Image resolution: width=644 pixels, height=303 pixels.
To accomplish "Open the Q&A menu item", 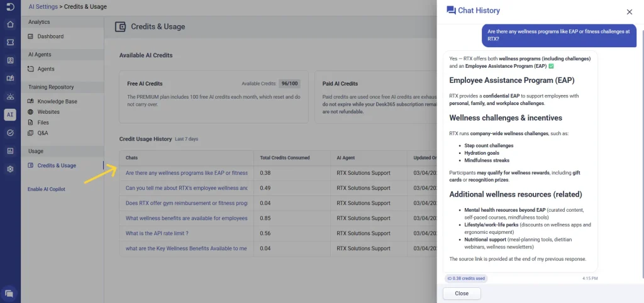I will point(42,133).
